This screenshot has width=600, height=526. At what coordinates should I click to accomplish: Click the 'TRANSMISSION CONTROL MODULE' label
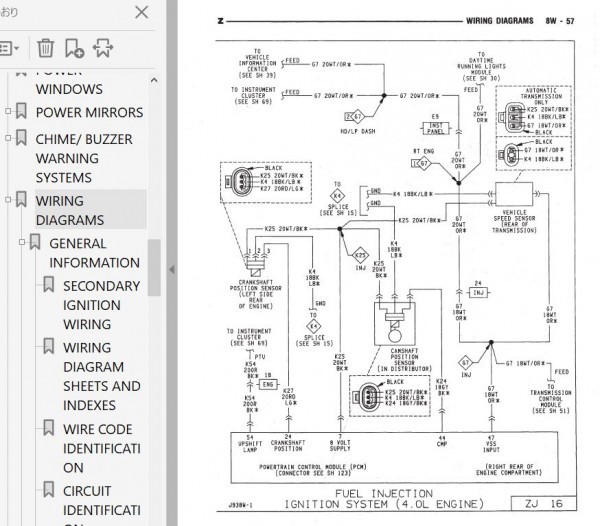coord(551,399)
